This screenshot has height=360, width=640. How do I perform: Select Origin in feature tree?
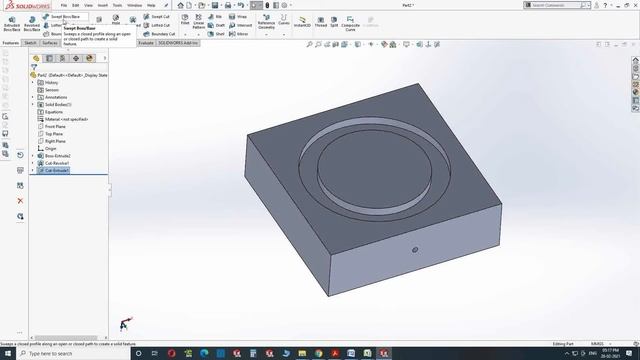click(47, 149)
